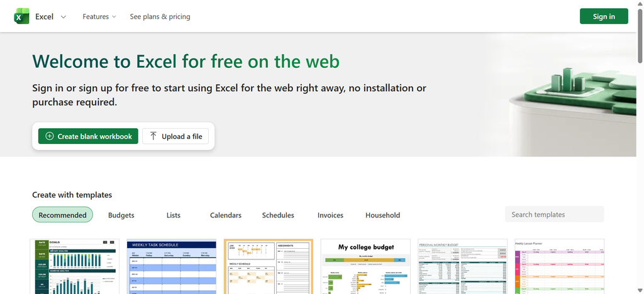Select the Invoices tab
This screenshot has height=294, width=644.
point(330,215)
